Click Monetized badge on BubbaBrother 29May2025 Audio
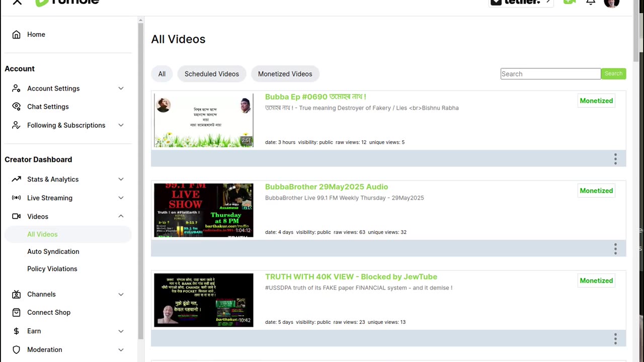644x362 pixels. click(x=596, y=191)
